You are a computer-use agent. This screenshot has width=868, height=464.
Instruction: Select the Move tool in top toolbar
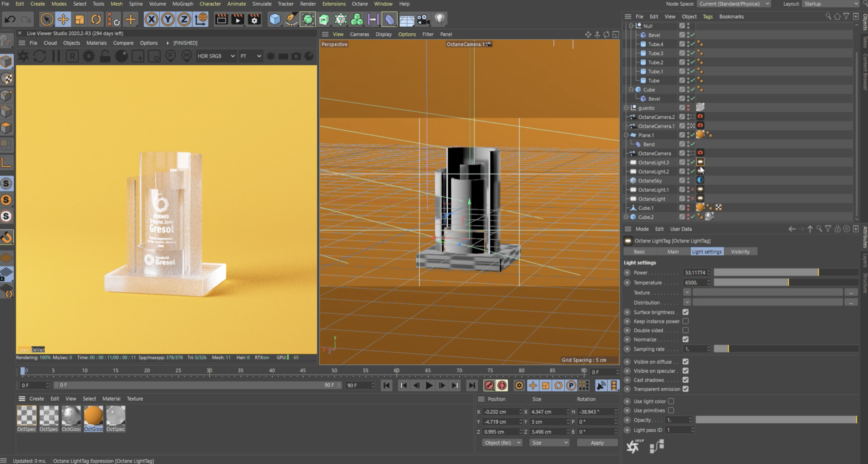point(63,19)
